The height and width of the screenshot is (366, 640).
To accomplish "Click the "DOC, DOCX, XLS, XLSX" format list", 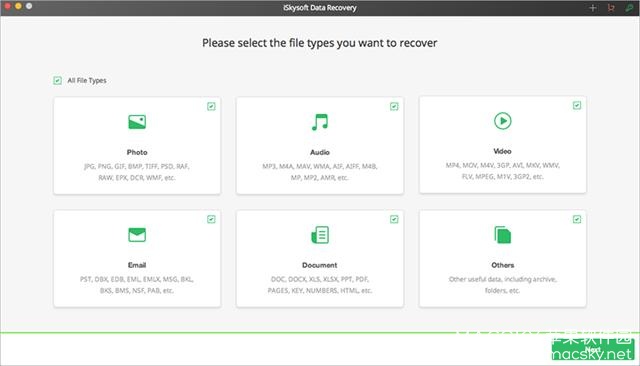I will click(x=320, y=284).
